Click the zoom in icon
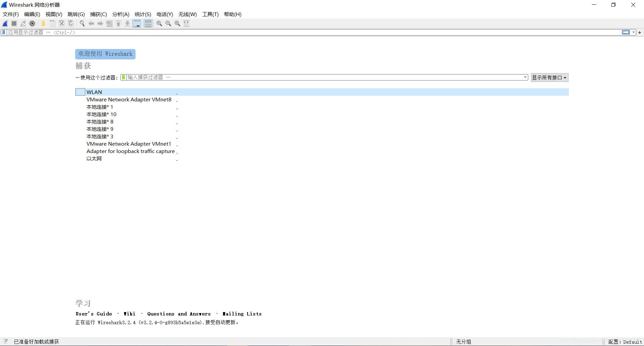The height and width of the screenshot is (346, 644). click(x=159, y=23)
